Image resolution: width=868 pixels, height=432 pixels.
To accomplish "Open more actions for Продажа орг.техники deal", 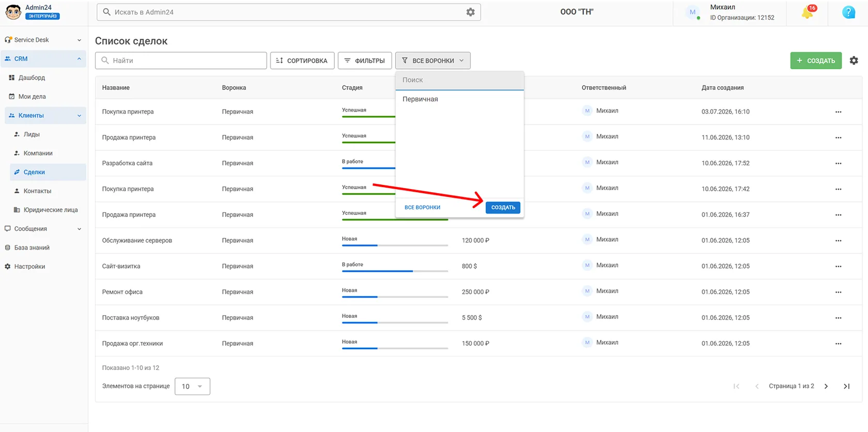I will (x=838, y=344).
